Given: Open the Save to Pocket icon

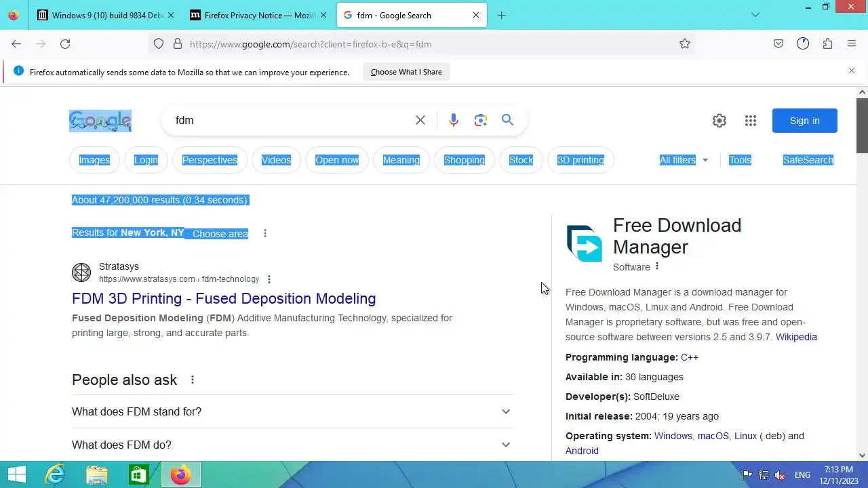Looking at the screenshot, I should (x=778, y=44).
